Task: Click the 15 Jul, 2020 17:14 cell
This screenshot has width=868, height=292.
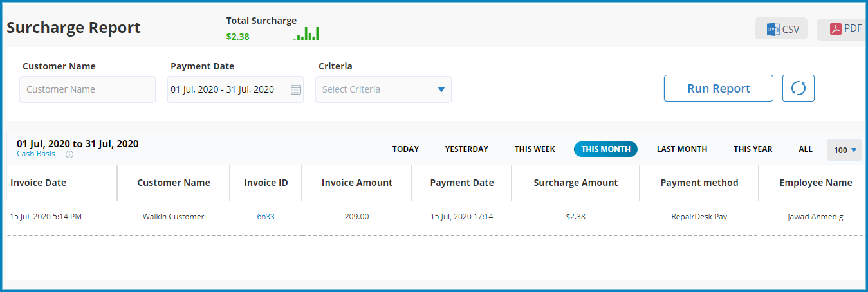Action: pyautogui.click(x=462, y=217)
